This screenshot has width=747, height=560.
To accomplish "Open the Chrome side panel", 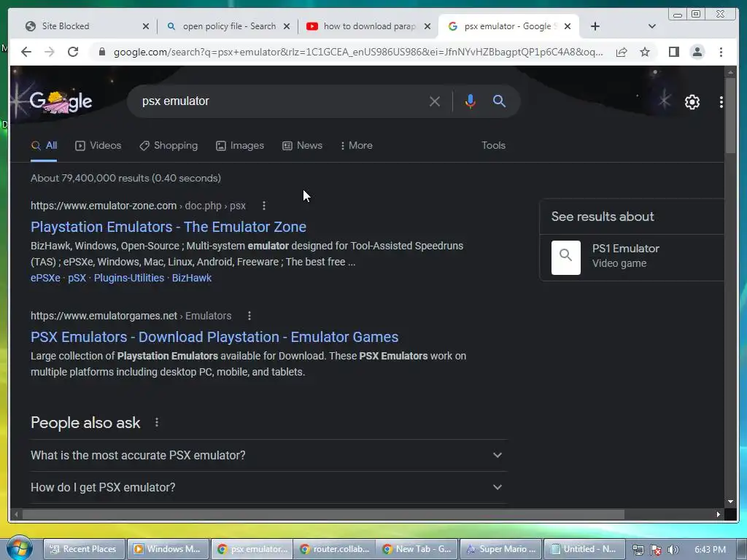I will (x=673, y=52).
